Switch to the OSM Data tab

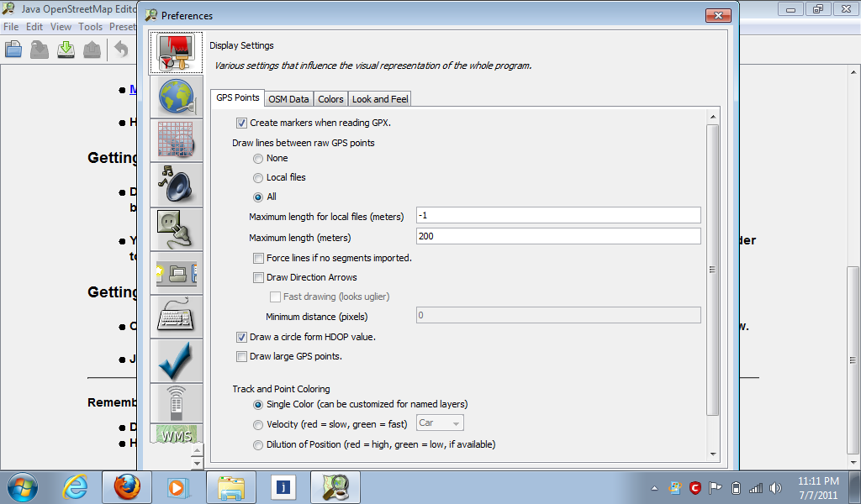(x=288, y=99)
